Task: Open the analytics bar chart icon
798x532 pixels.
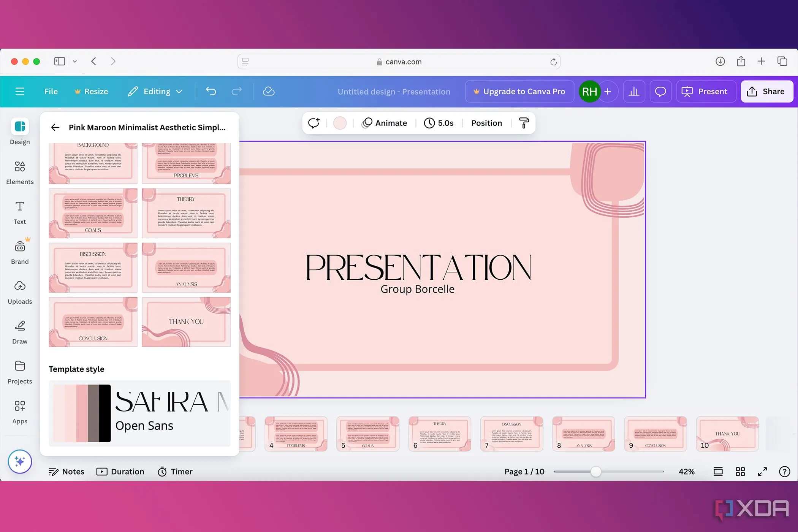Action: (634, 92)
